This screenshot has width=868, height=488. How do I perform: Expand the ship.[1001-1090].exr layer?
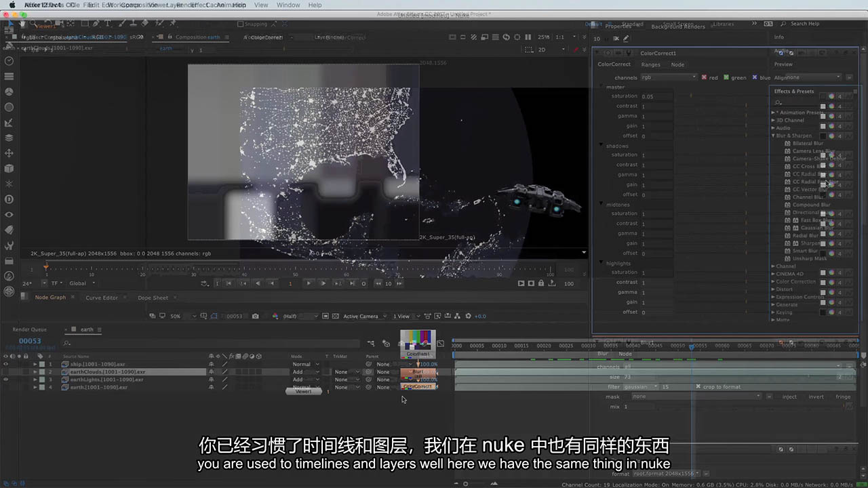[35, 364]
